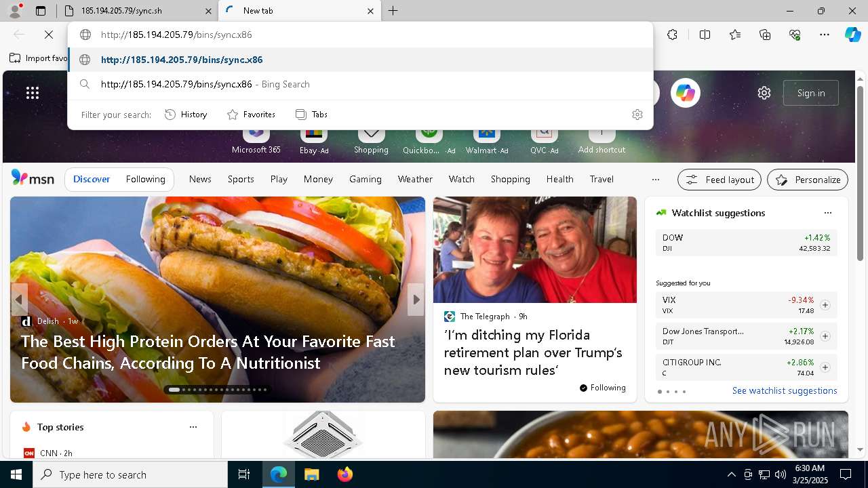
Task: Open the QVC ad shortcut
Action: tap(544, 140)
